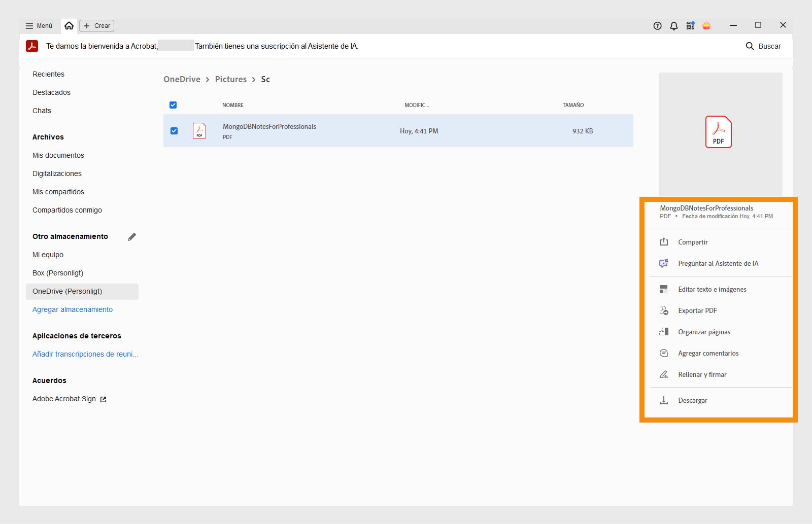Open the 'Organizar páginas' tool
The height and width of the screenshot is (524, 812).
point(704,332)
